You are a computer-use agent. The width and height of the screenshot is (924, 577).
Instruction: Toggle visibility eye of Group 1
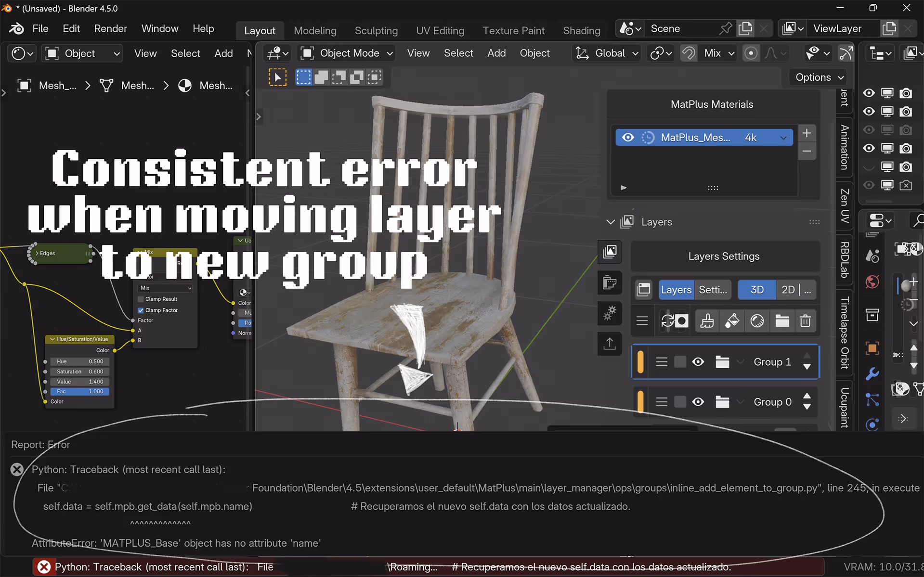[x=698, y=362]
